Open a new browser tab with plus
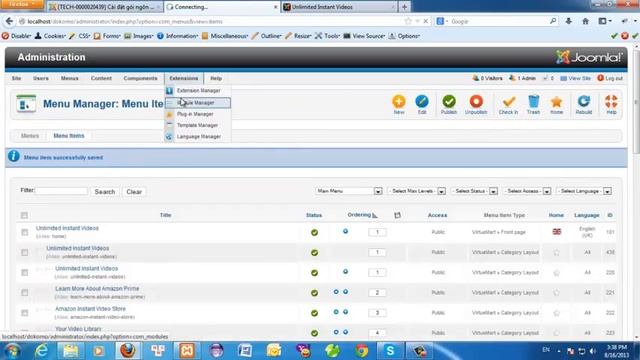The height and width of the screenshot is (360, 640). coord(404,7)
